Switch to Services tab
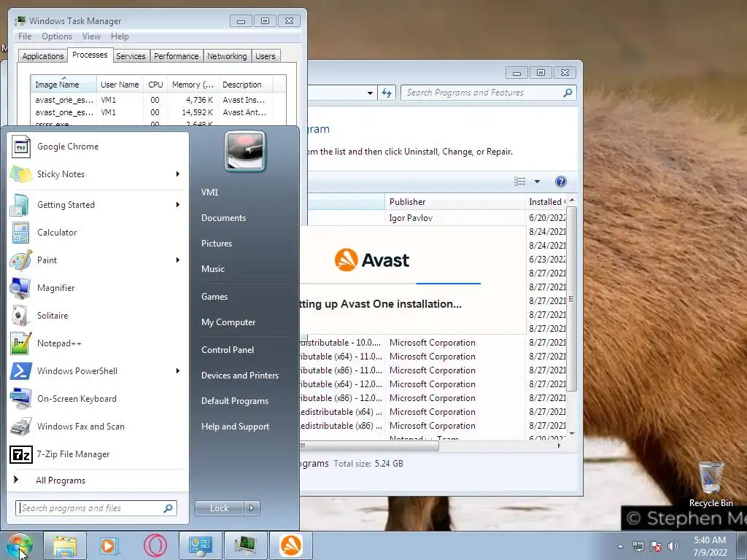 coord(131,56)
